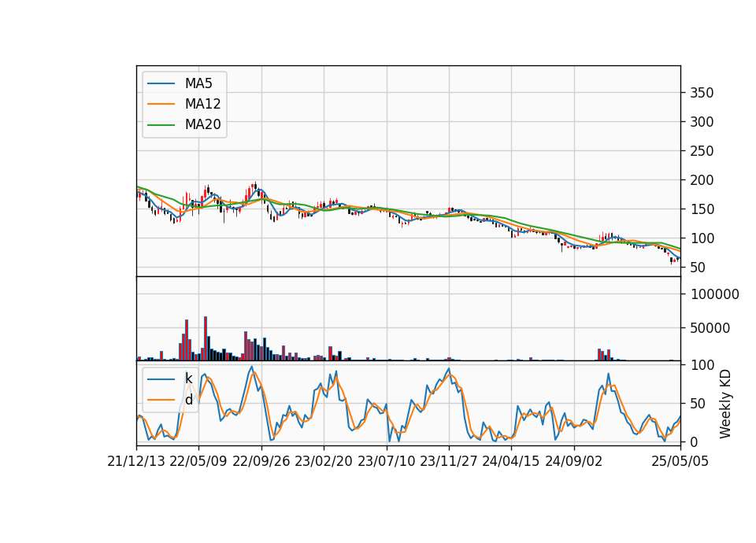Click the 24/09/02 date axis label
This screenshot has width=756, height=543.
(x=574, y=461)
